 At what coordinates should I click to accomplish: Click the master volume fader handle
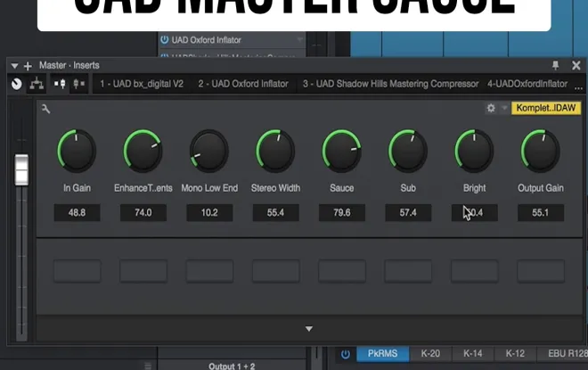click(21, 169)
